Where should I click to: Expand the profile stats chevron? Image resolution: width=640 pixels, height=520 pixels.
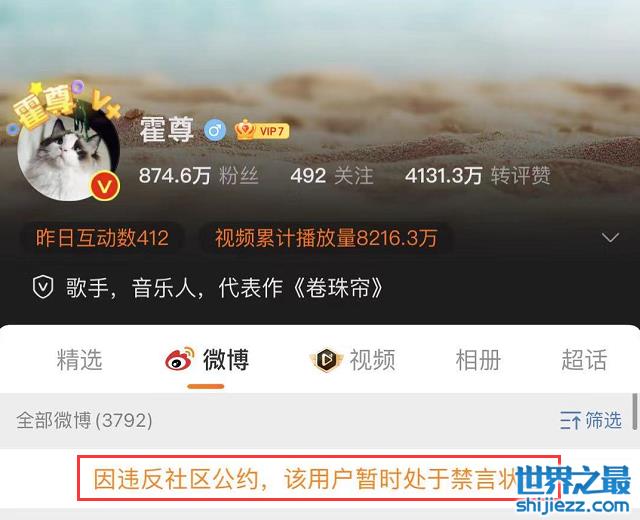tap(611, 238)
